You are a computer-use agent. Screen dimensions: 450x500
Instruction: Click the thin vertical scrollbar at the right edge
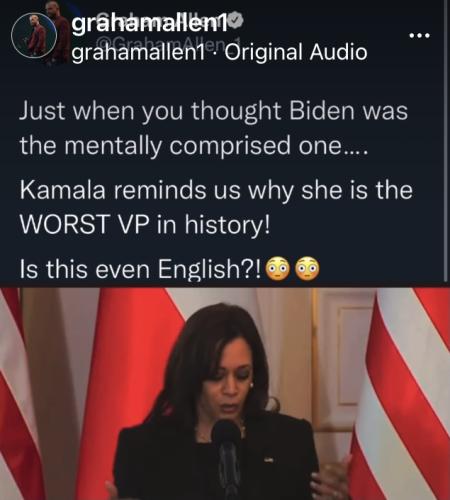(446, 143)
